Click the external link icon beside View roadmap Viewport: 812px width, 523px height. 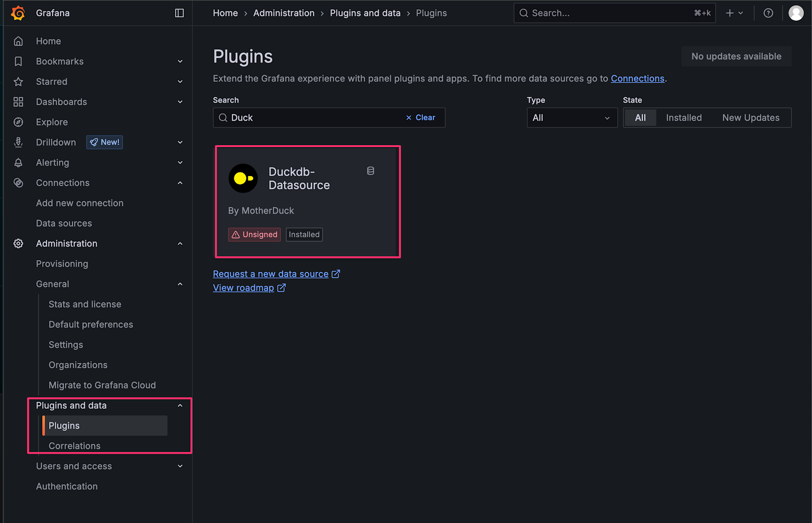[281, 288]
